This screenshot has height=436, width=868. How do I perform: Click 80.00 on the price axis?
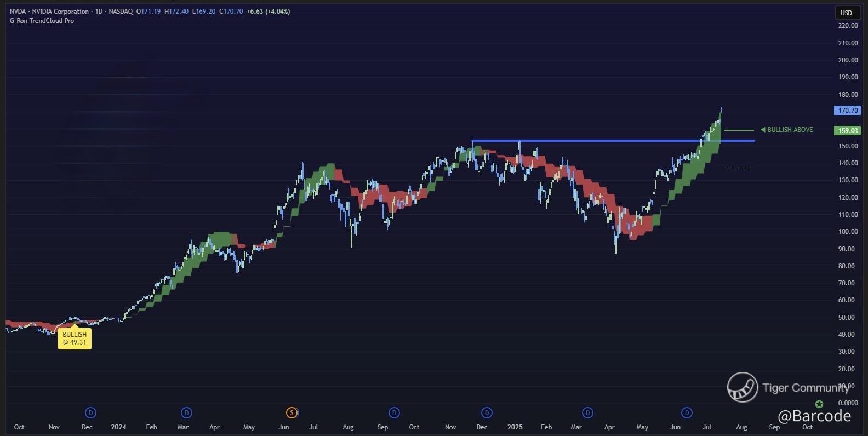(847, 266)
